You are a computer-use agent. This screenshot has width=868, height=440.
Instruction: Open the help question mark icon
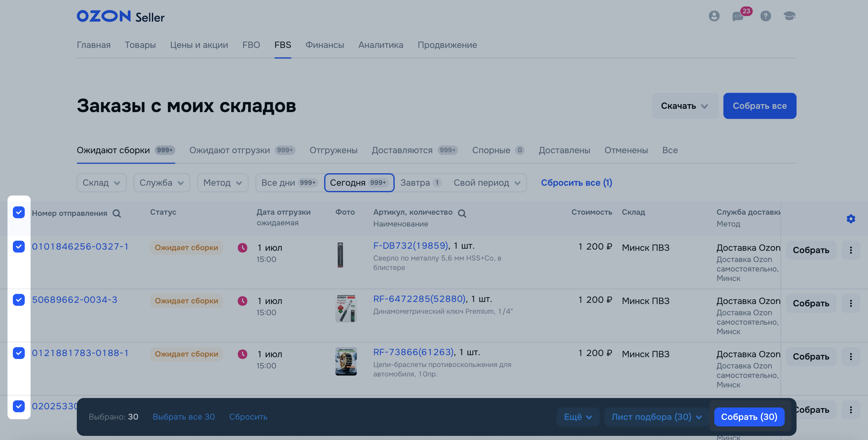(765, 16)
